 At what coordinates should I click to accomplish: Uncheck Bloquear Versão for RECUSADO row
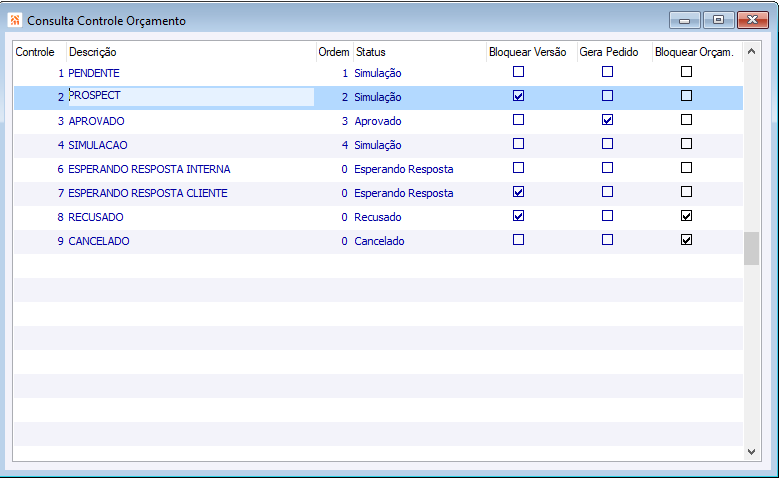pos(518,216)
